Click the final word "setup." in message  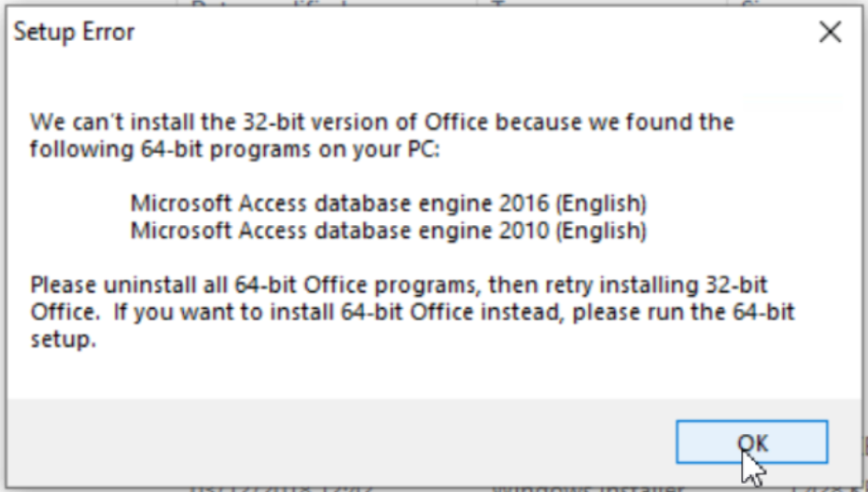coord(63,341)
